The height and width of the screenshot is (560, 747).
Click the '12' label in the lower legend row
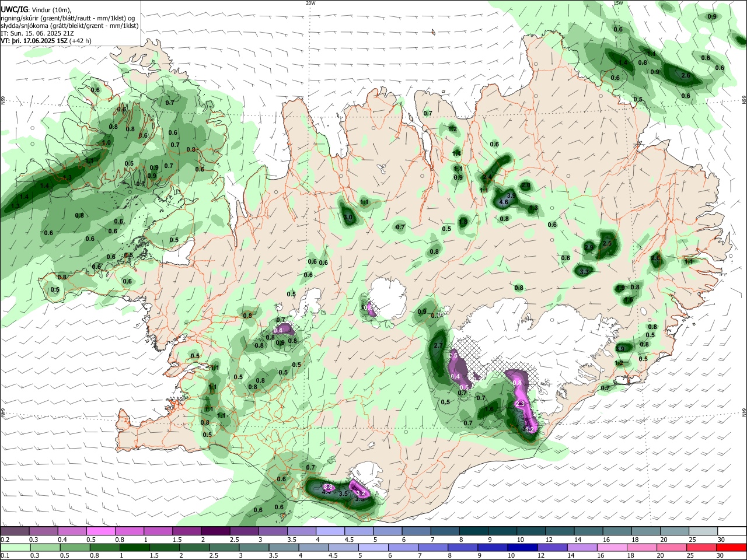tap(541, 555)
